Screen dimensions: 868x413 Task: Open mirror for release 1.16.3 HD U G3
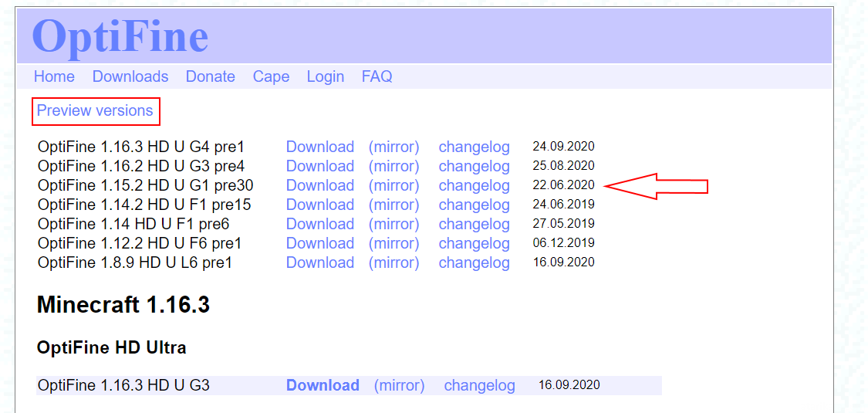[x=399, y=385]
